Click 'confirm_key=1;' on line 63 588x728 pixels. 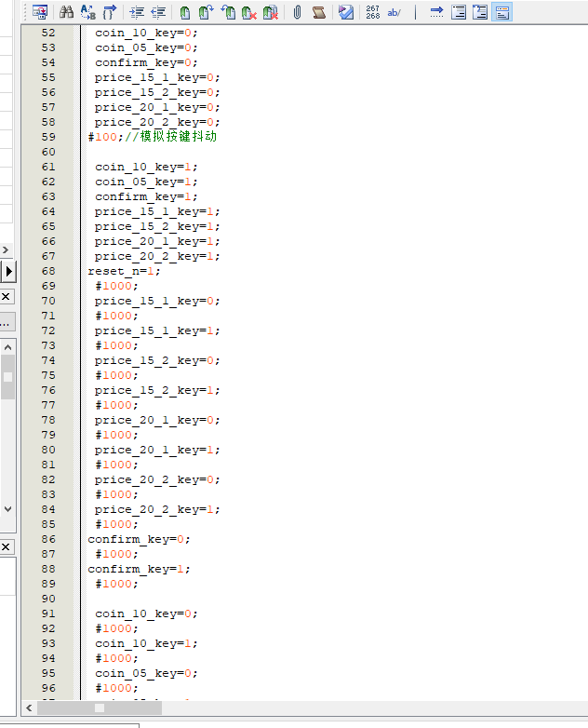coord(146,196)
